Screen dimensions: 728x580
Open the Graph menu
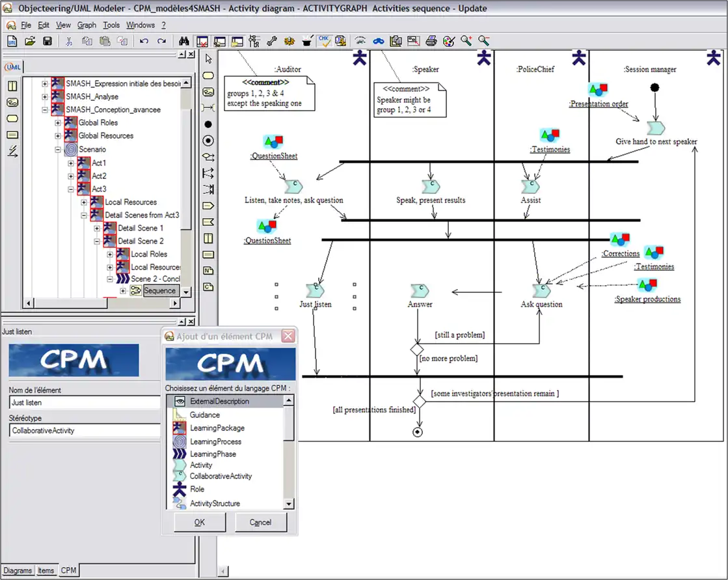[x=87, y=25]
